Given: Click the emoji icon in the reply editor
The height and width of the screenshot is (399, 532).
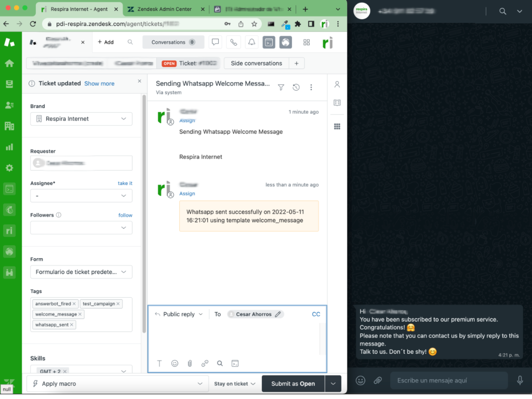Looking at the screenshot, I should (x=175, y=363).
